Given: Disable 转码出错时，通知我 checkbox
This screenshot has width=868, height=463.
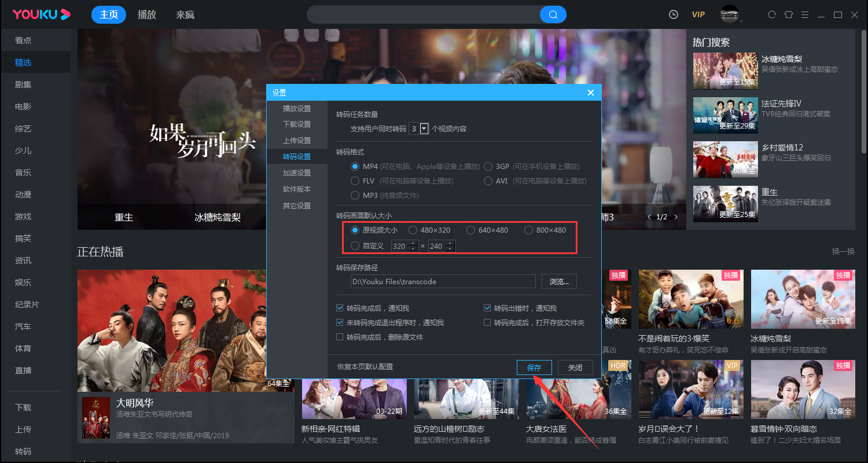Looking at the screenshot, I should pyautogui.click(x=487, y=307).
